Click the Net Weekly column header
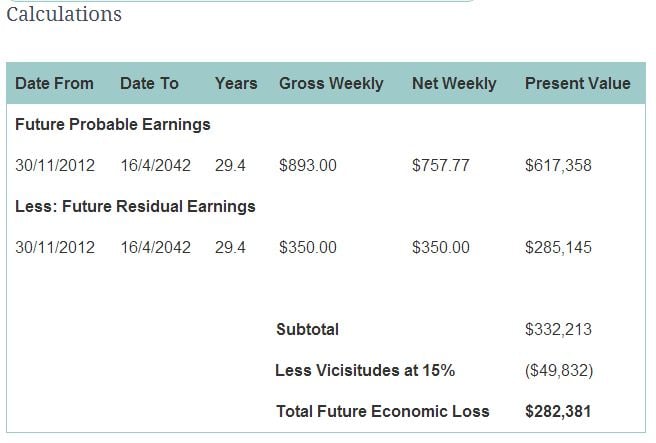Viewport: 656px width, 443px height. [454, 83]
